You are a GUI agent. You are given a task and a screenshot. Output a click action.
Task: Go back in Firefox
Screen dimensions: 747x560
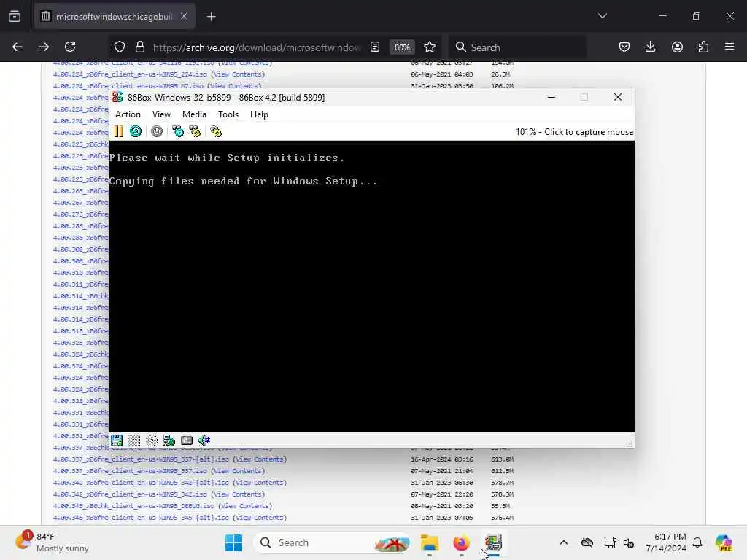click(x=18, y=47)
